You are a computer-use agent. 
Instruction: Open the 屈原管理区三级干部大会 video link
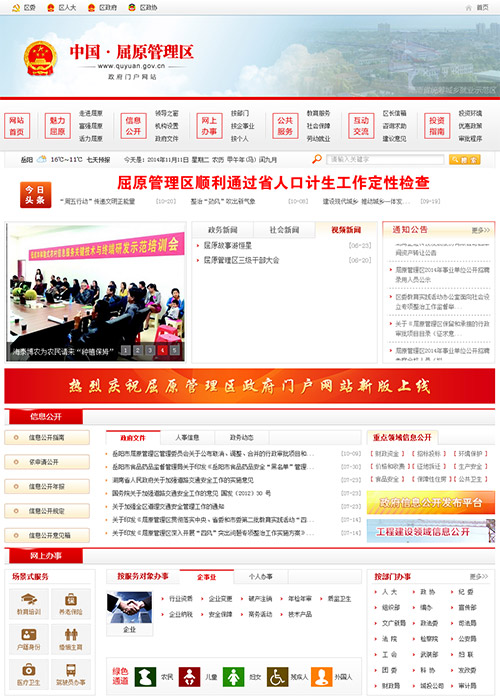click(x=241, y=260)
